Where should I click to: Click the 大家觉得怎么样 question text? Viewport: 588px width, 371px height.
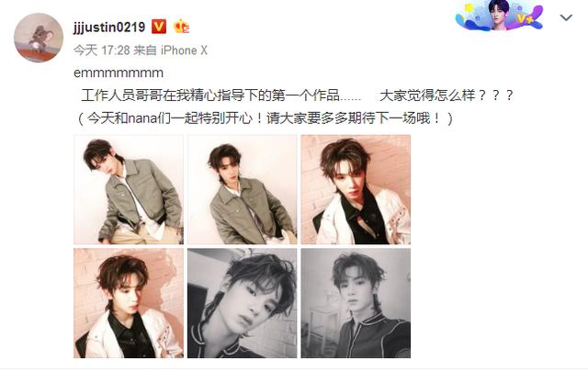(x=447, y=96)
